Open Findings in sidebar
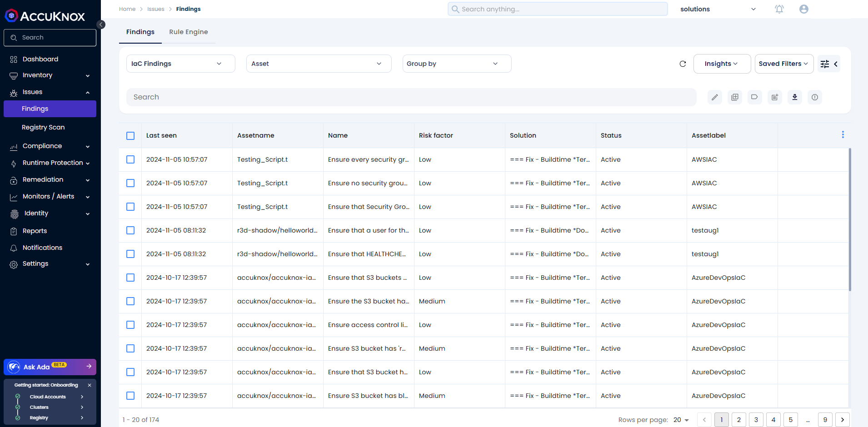Screen dimensions: 868x427 [x=50, y=109]
